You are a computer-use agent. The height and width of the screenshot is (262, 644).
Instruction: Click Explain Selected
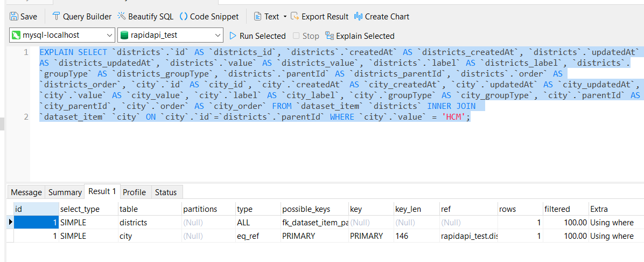[360, 36]
